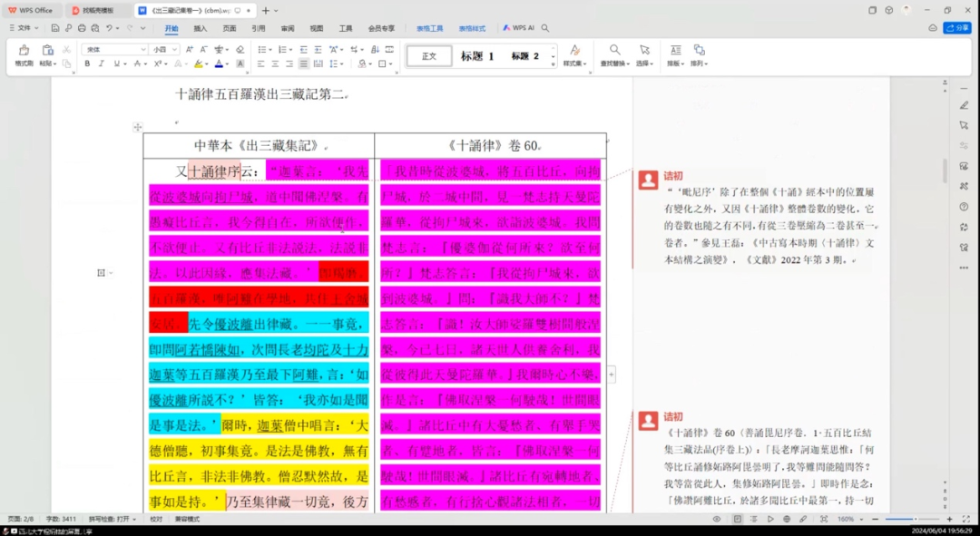Click the Print icon in quick toolbar
This screenshot has width=980, height=536.
[x=82, y=28]
